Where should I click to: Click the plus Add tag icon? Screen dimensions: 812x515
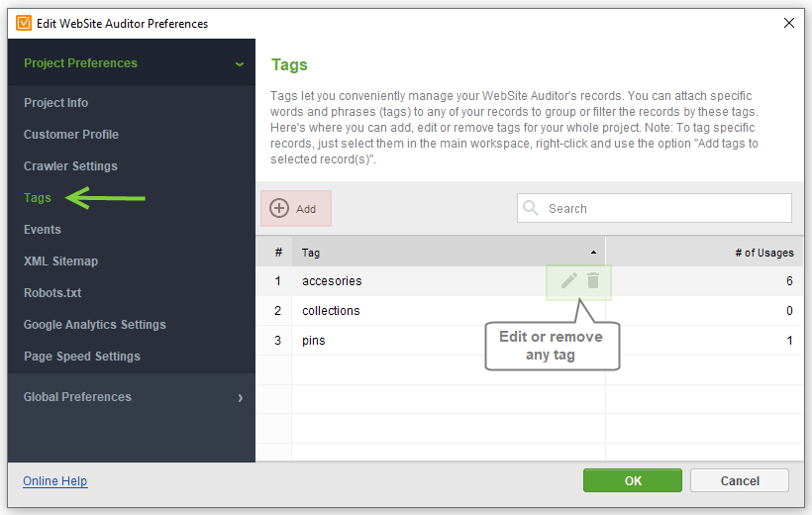click(x=279, y=208)
